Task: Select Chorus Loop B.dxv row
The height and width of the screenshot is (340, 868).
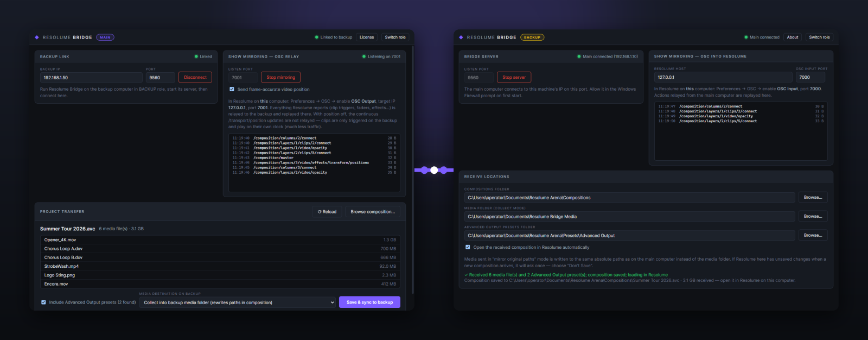Action: pos(220,257)
